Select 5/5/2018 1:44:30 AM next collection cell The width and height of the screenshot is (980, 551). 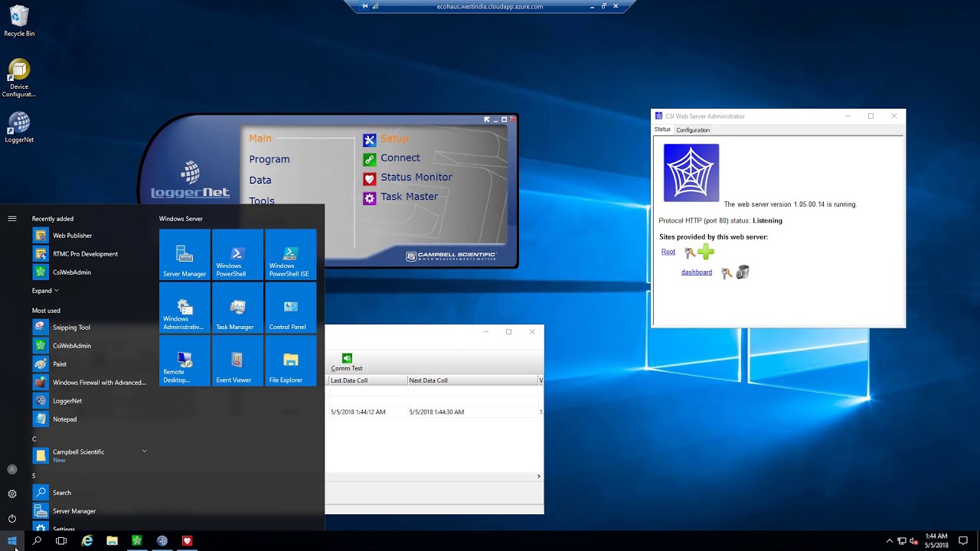point(436,412)
